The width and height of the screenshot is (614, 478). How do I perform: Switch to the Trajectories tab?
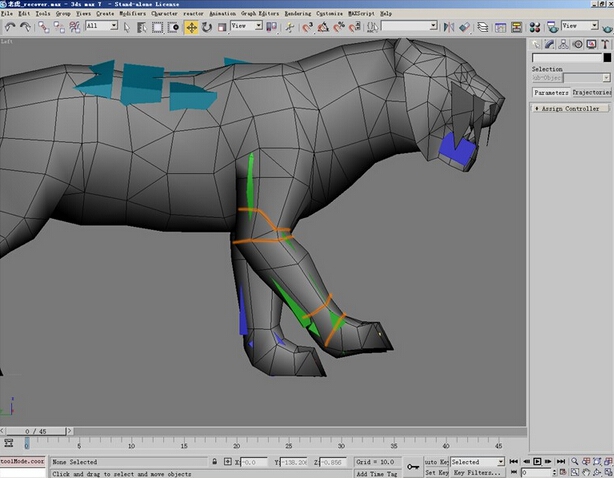coord(591,92)
